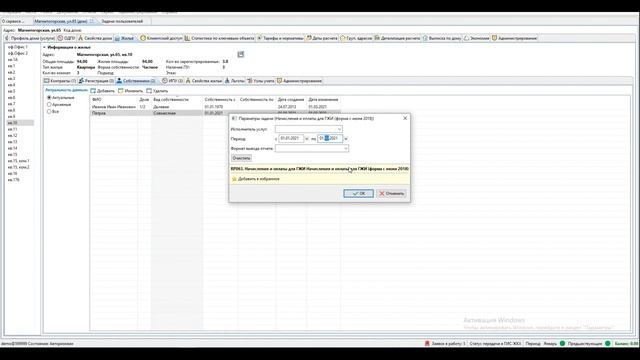
Task: Close the Магнитогорская, ул.65 (дом) window tab
Action: click(91, 21)
